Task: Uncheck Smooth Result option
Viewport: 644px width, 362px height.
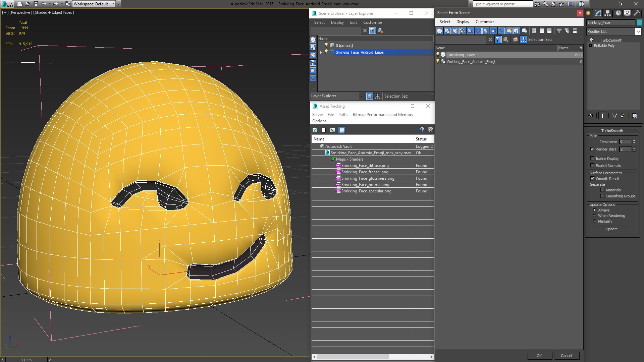Action: (592, 179)
